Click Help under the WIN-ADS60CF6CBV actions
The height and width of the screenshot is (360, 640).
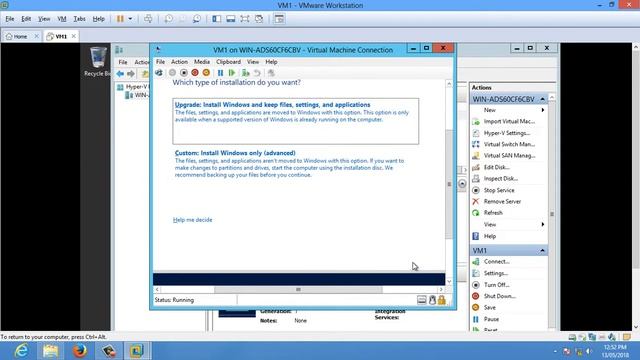tap(489, 236)
